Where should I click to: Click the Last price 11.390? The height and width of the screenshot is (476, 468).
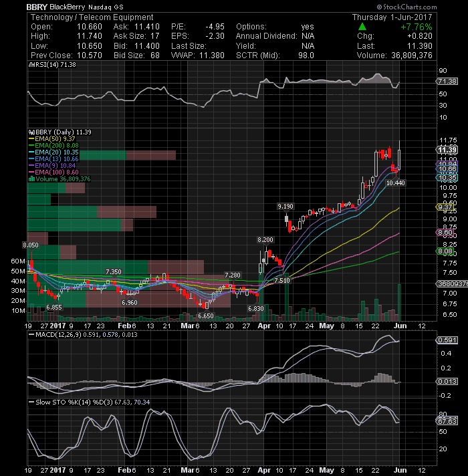[x=420, y=46]
